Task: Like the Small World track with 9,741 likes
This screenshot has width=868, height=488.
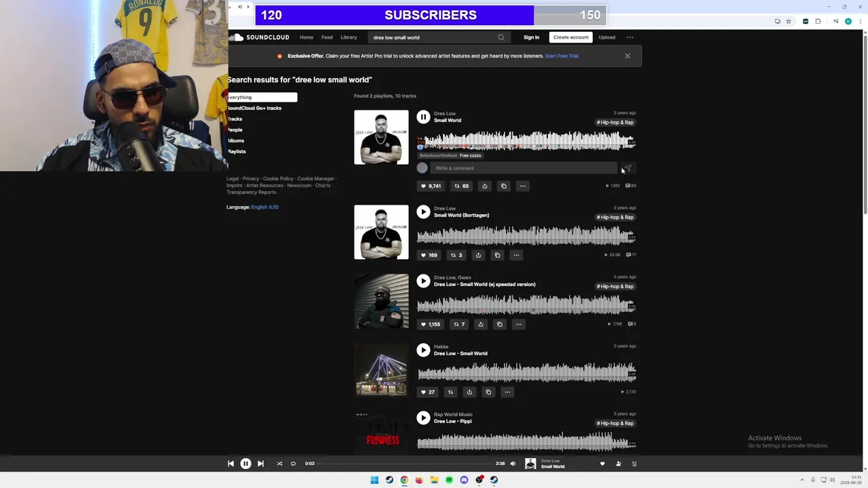Action: [431, 186]
